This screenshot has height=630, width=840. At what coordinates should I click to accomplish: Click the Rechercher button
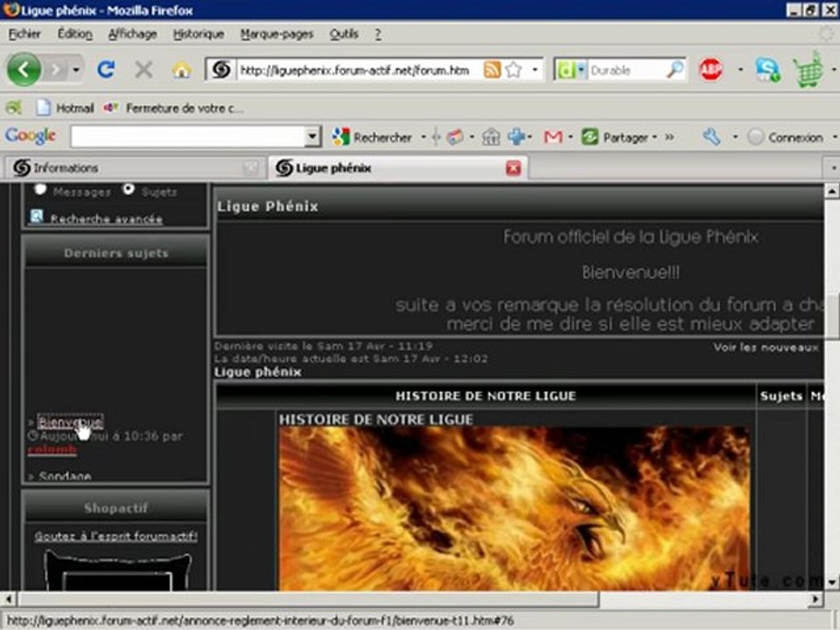373,137
